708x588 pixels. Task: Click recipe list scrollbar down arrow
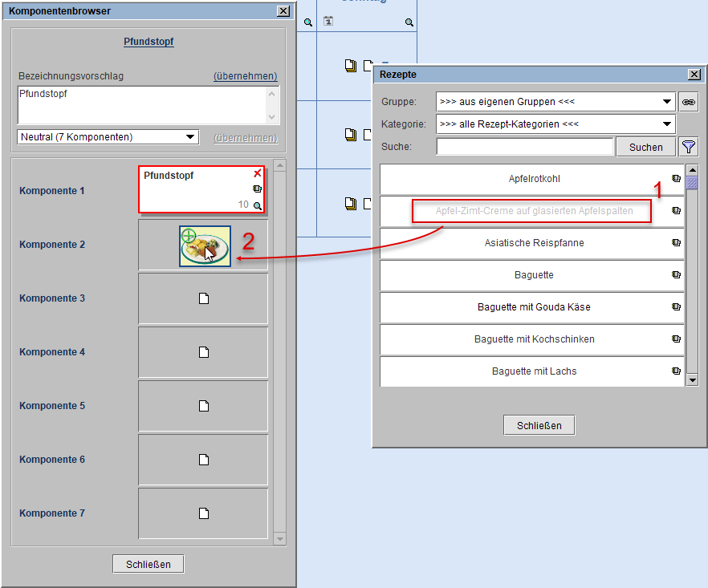pos(692,380)
